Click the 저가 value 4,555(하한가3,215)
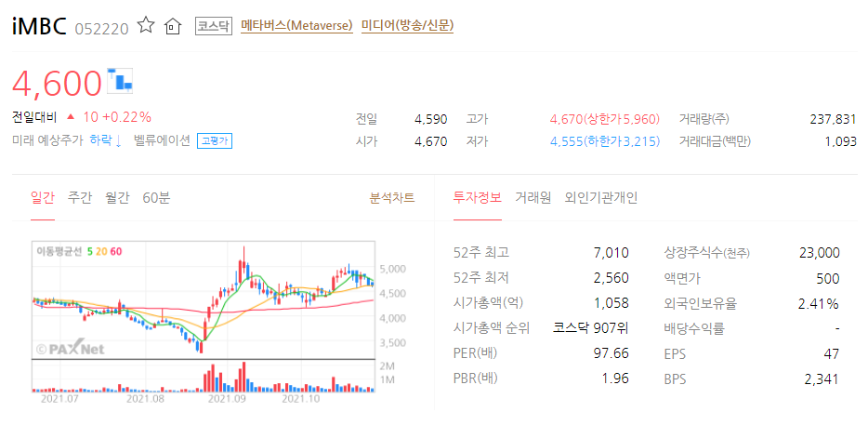The width and height of the screenshot is (868, 425). coord(604,141)
